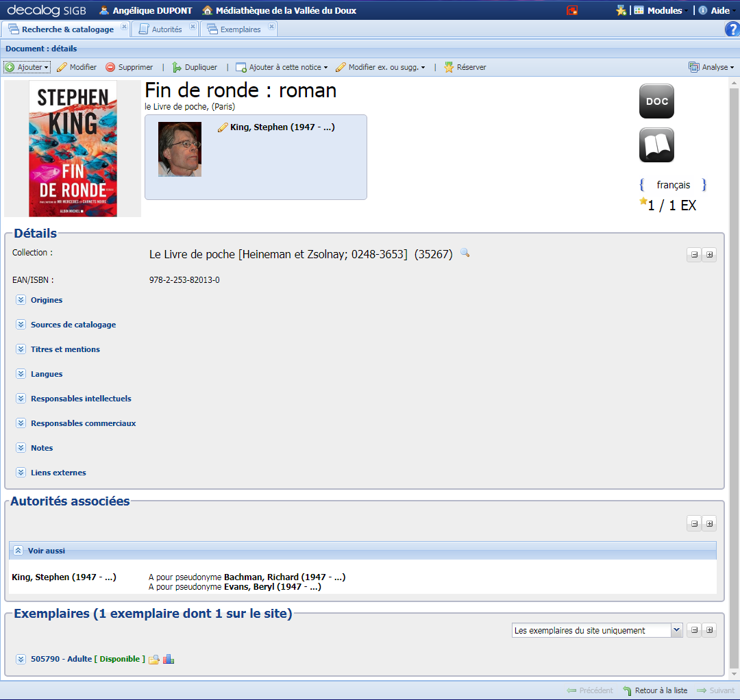Open the statistics chart icon for exemplaire

tap(169, 659)
